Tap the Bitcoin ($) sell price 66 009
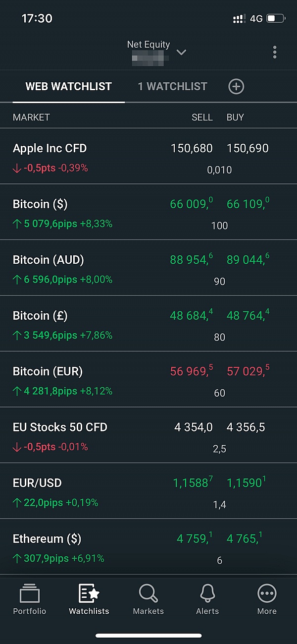The image size is (297, 644). click(x=191, y=204)
